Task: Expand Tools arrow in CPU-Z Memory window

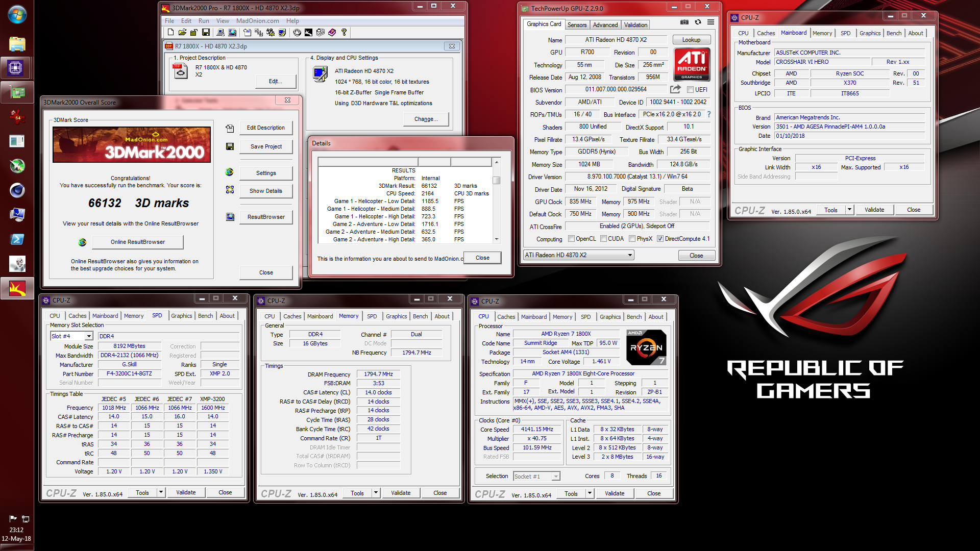Action: pos(376,493)
